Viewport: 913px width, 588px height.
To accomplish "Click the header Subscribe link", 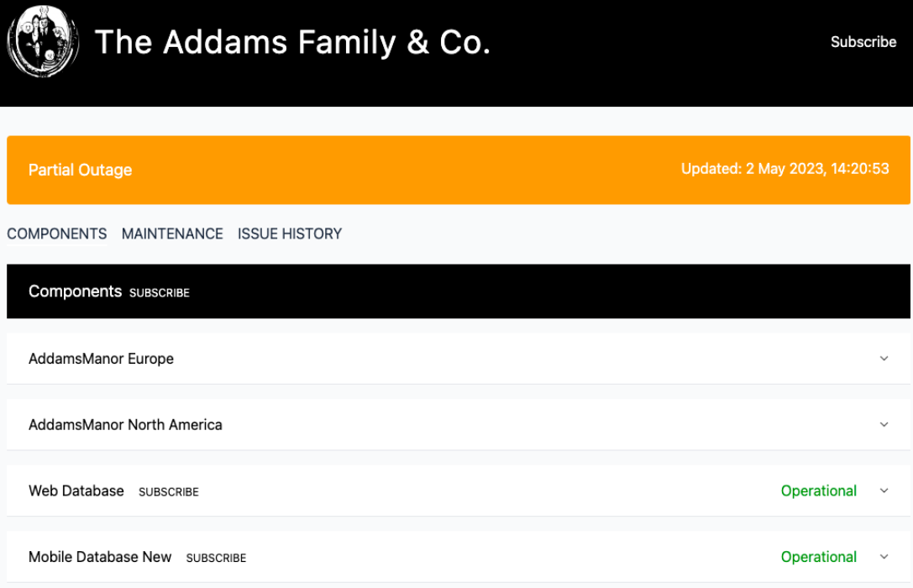I will pos(863,42).
